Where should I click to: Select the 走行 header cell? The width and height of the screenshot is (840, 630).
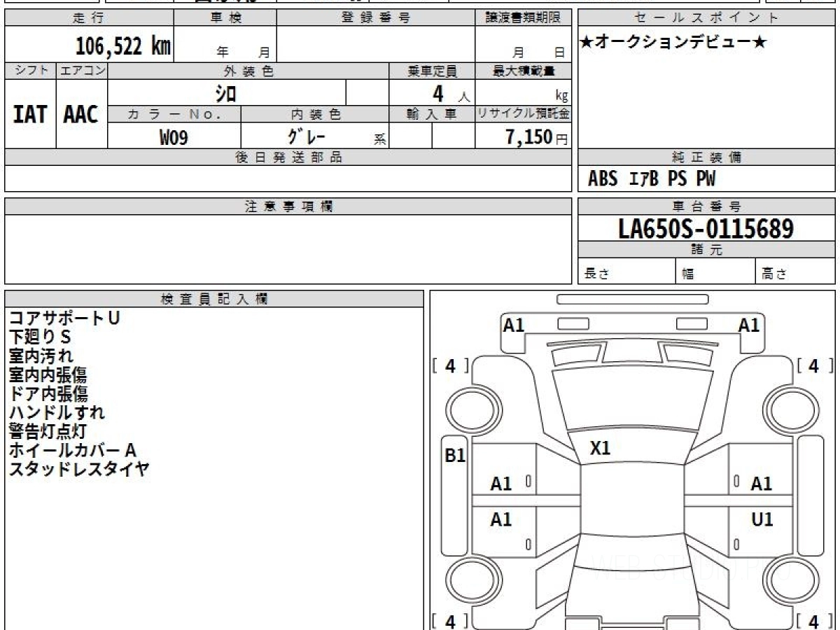pyautogui.click(x=88, y=18)
